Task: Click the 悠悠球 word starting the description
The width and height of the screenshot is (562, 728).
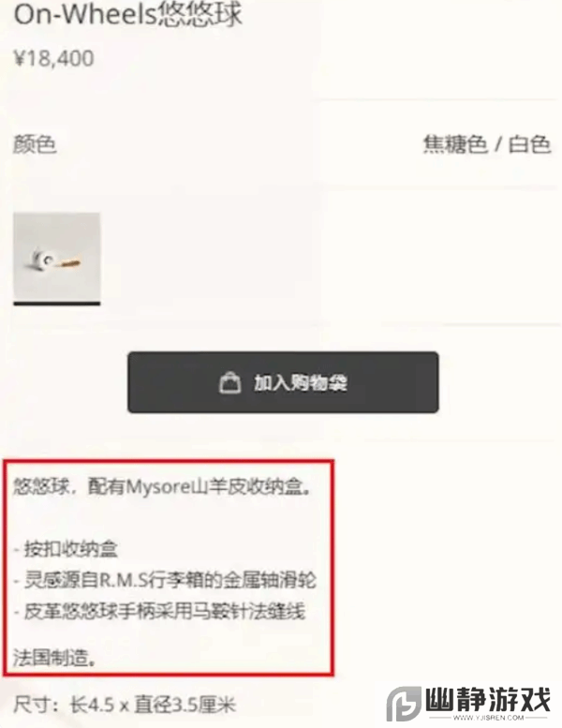Action: [x=41, y=487]
